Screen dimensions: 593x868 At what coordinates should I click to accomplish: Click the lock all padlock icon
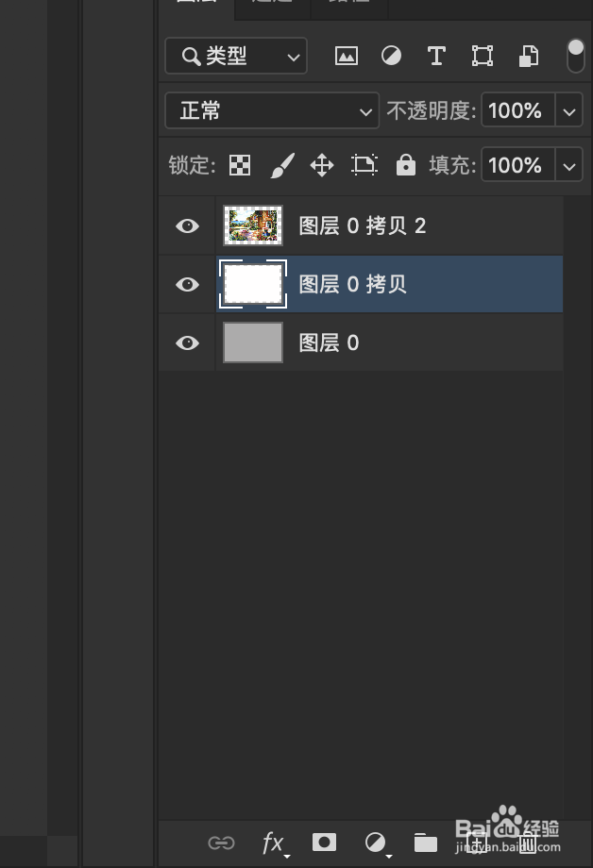(406, 166)
